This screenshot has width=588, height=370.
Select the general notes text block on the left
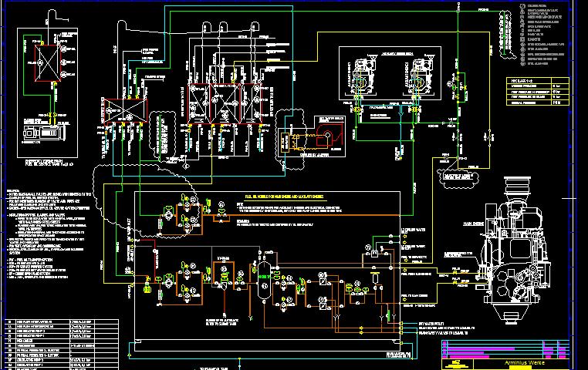(x=48, y=234)
